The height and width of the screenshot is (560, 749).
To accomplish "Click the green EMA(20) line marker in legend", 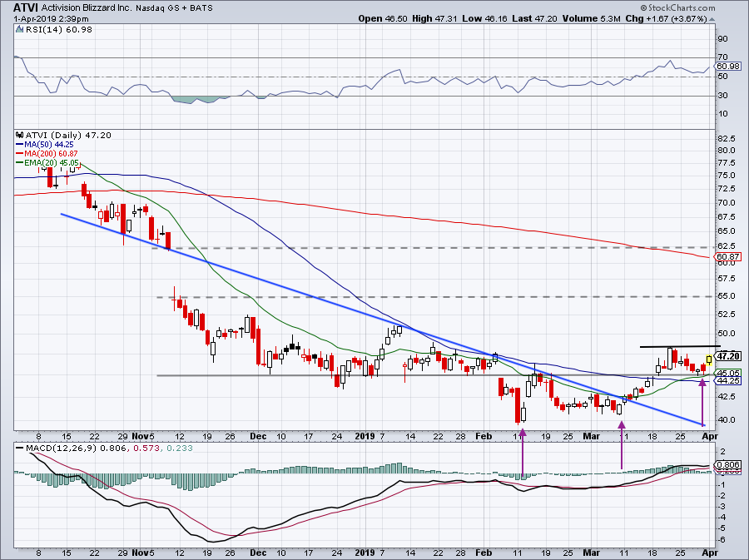I will click(x=20, y=163).
